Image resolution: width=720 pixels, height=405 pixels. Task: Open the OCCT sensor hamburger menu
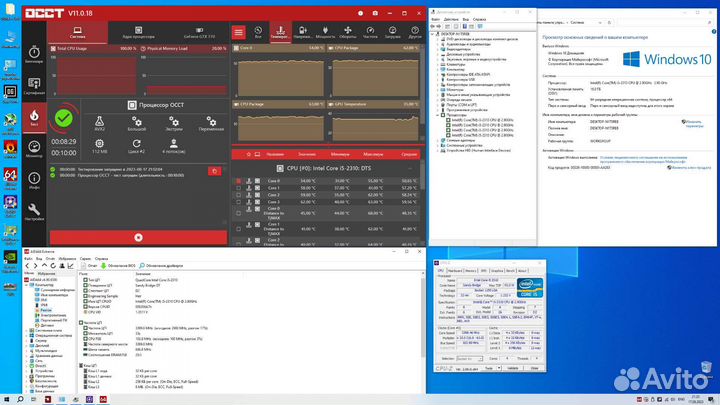pos(238,32)
